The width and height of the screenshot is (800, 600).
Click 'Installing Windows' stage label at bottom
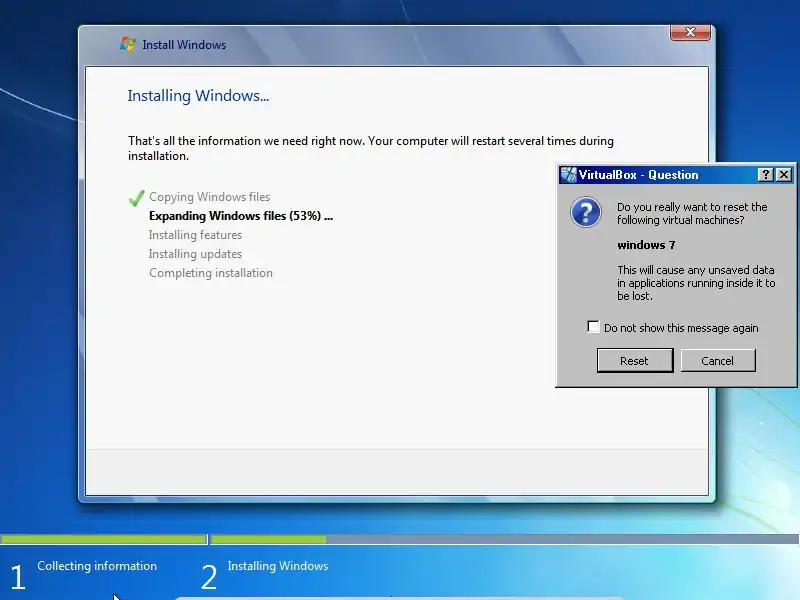point(278,566)
